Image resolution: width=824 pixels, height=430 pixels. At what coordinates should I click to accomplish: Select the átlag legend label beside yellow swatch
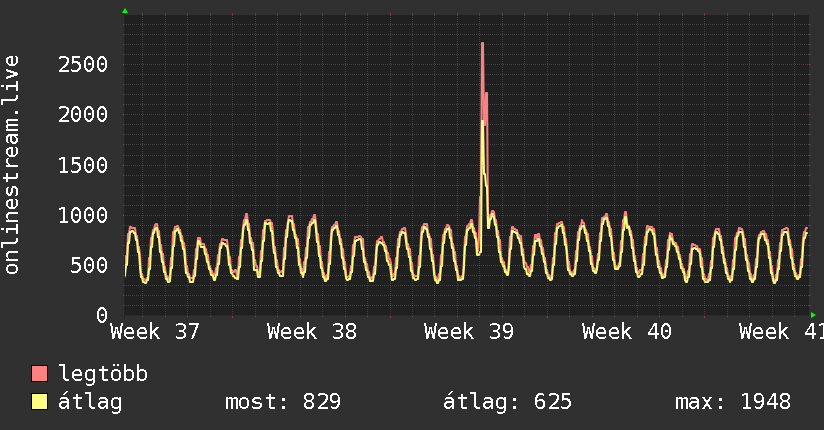[x=90, y=402]
